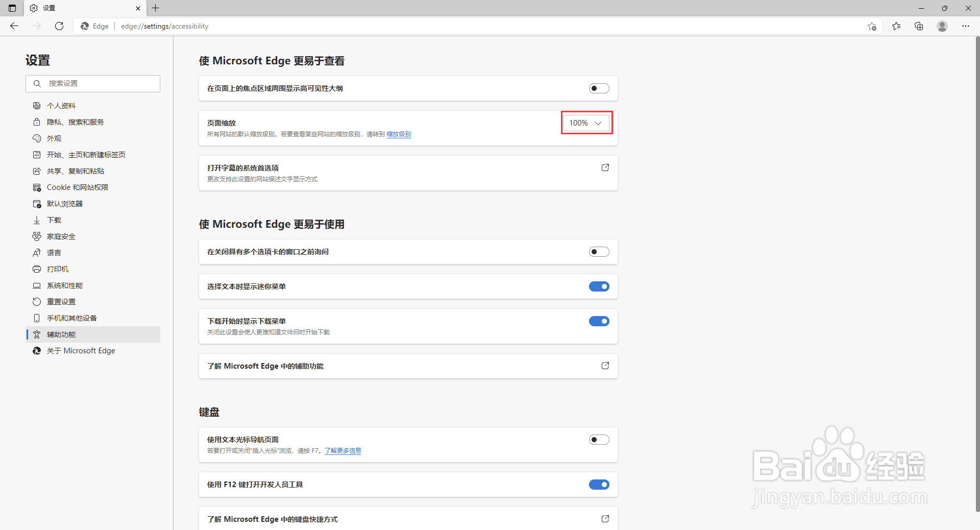Enable 在关闭具有多个选项卡的窗口之前询问 toggle

[x=599, y=252]
